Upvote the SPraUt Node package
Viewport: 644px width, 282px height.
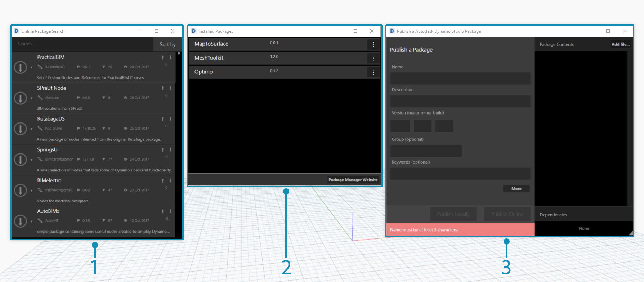pos(163,88)
